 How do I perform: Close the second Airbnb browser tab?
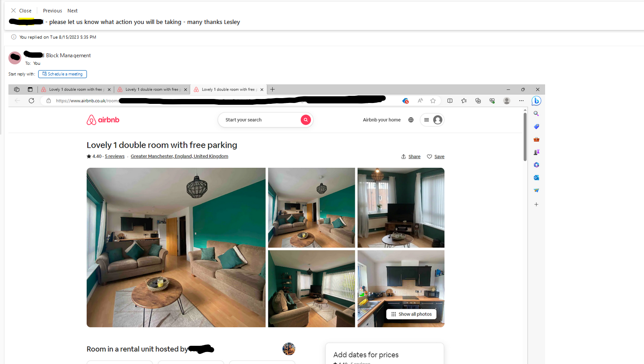tap(186, 89)
